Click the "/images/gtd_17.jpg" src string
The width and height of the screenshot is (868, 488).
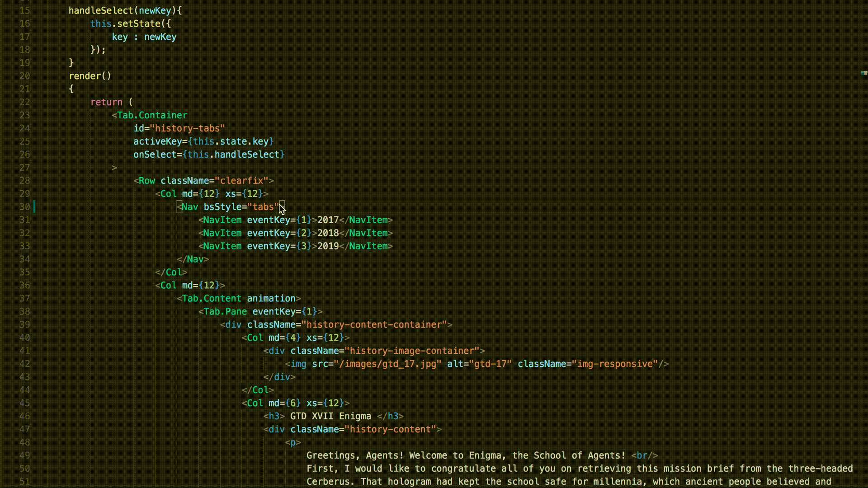(x=387, y=364)
